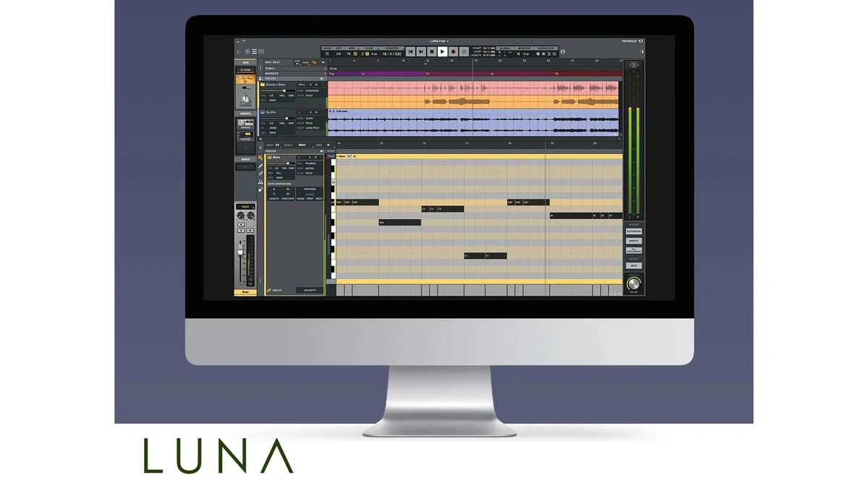Click the back chevron in editor toolbar

click(260, 147)
